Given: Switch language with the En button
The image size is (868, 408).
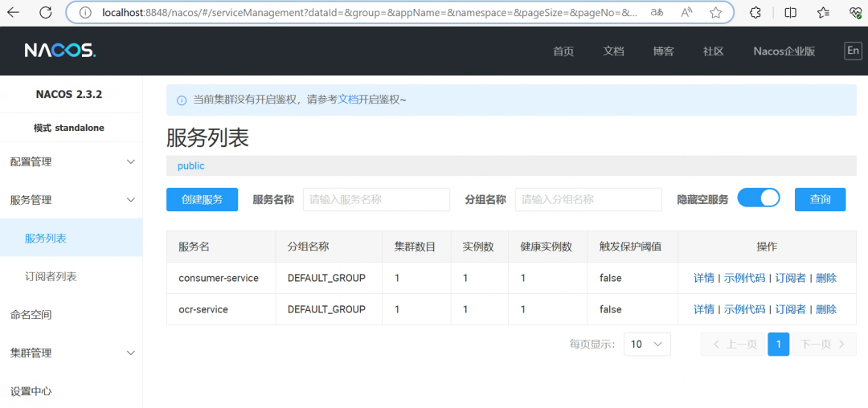Looking at the screenshot, I should point(853,51).
